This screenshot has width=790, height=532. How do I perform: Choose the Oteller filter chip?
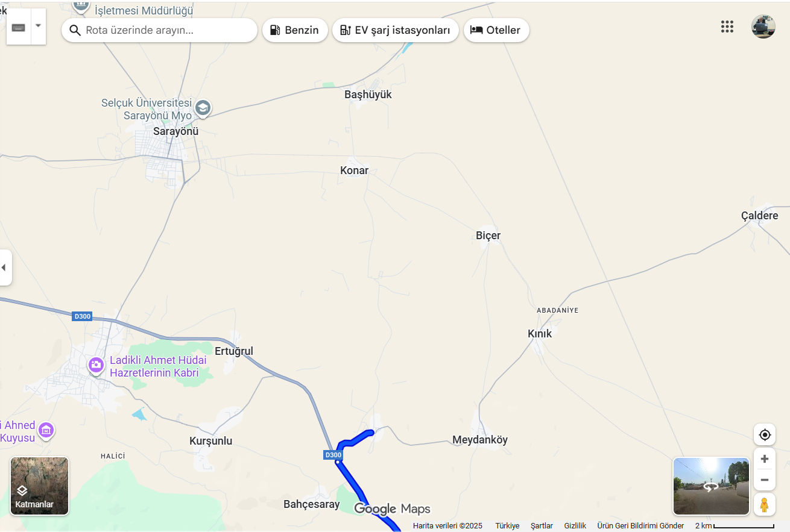(x=496, y=30)
